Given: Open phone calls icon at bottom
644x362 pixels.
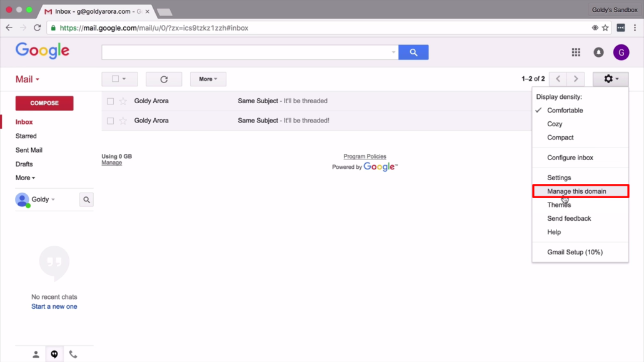Looking at the screenshot, I should point(73,354).
